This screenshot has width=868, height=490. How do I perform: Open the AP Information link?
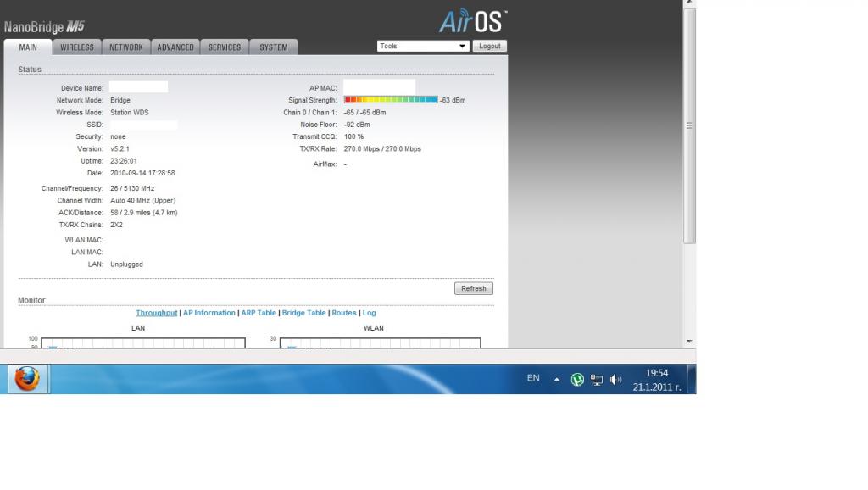tap(209, 313)
